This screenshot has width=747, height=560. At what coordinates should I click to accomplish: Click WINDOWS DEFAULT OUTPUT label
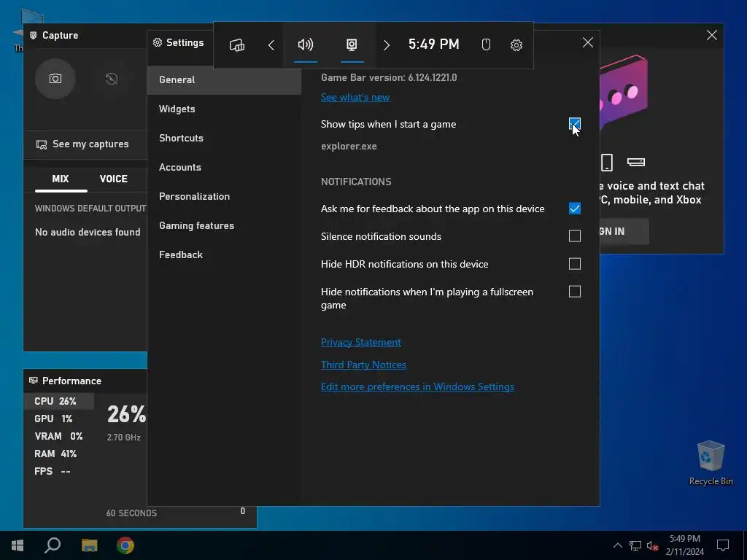[90, 209]
